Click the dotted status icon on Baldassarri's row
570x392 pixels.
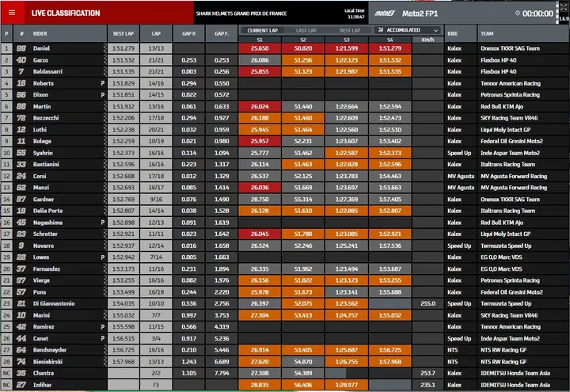104,71
